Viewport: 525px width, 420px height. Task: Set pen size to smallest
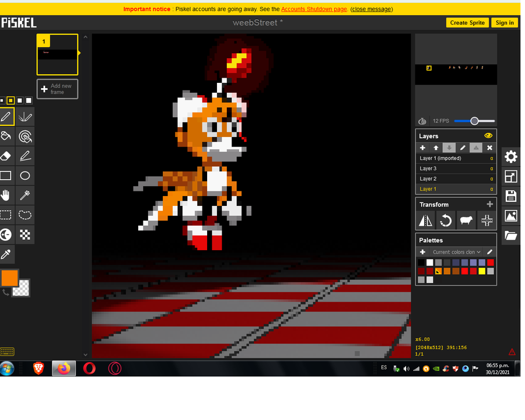click(2, 100)
